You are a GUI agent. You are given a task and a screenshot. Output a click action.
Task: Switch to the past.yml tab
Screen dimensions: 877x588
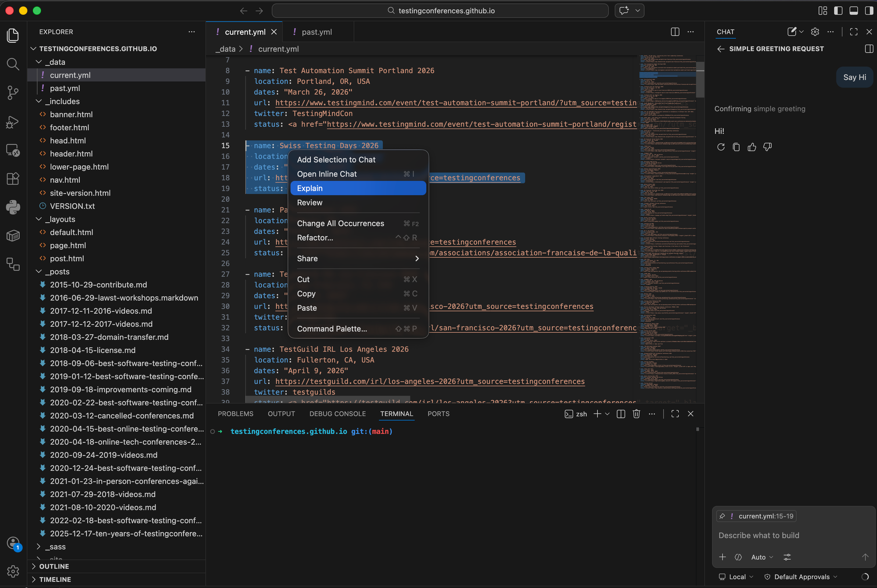point(317,32)
